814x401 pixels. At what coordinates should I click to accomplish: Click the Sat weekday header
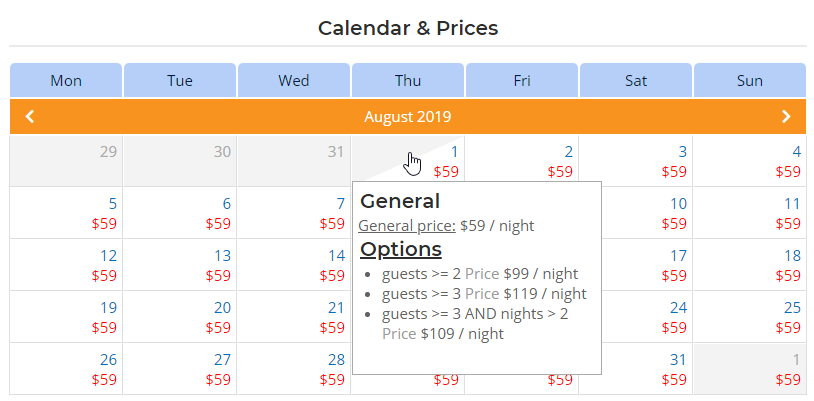[636, 80]
